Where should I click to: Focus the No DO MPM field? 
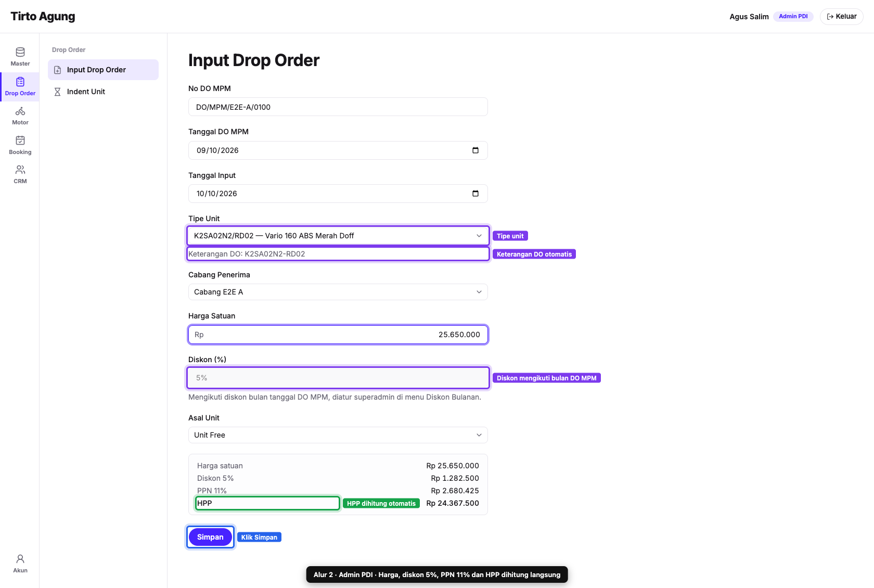(338, 107)
